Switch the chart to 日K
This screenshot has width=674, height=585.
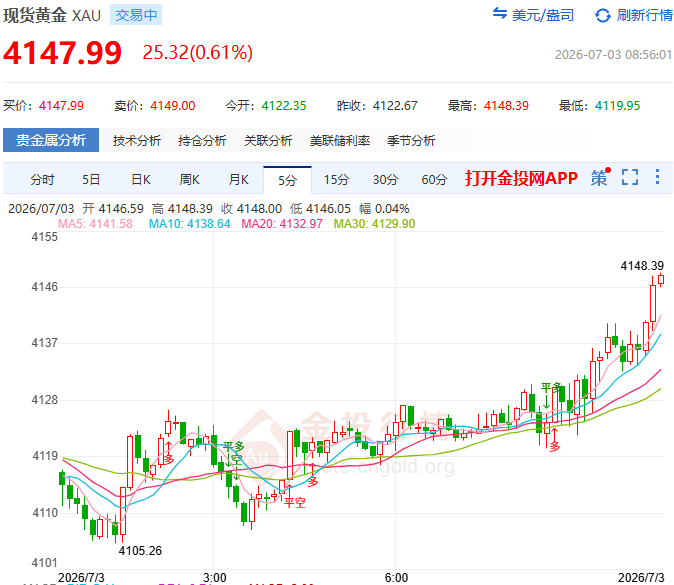(141, 180)
